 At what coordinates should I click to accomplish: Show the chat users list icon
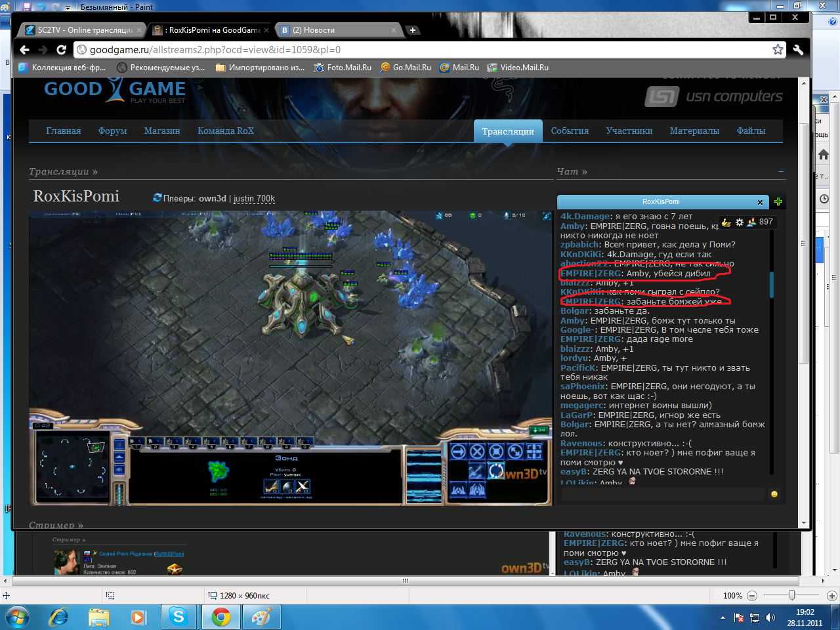(751, 222)
